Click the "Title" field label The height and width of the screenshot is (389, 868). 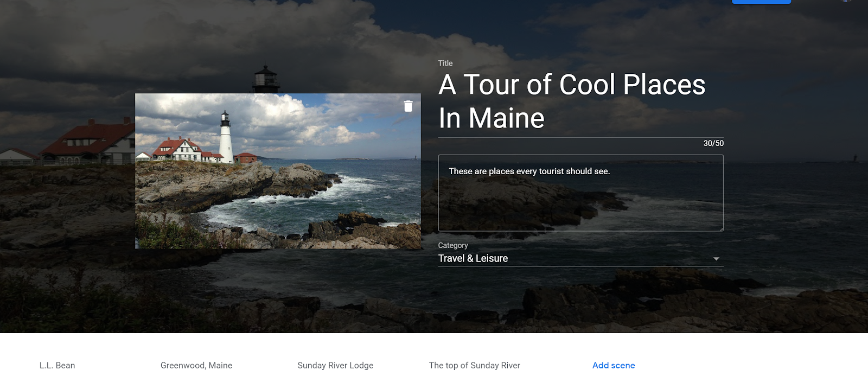[445, 63]
